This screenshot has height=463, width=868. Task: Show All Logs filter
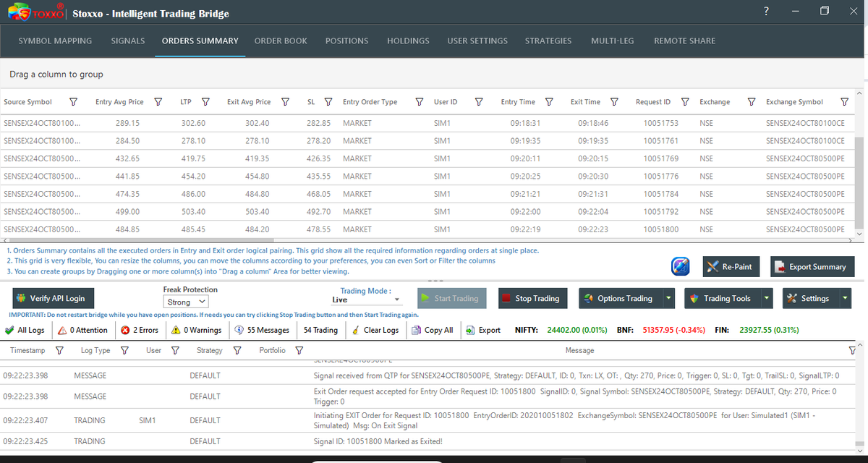coord(25,330)
